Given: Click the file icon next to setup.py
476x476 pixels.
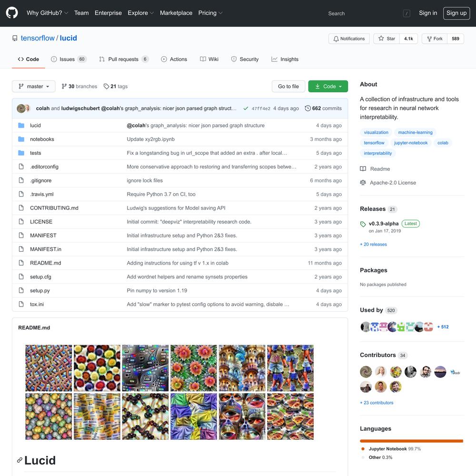Looking at the screenshot, I should tap(21, 290).
